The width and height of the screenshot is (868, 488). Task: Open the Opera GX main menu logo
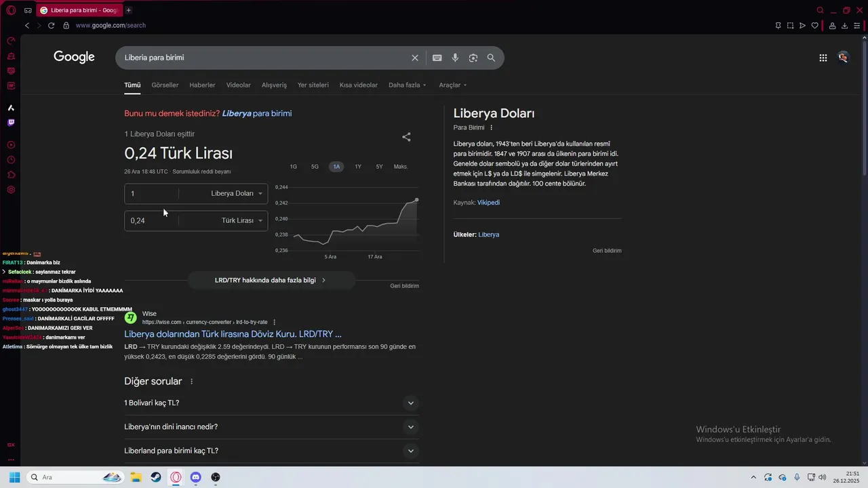click(x=11, y=10)
